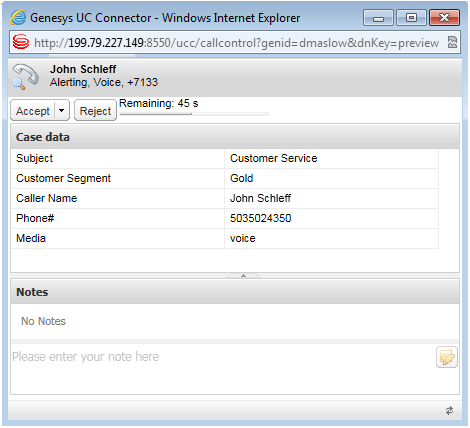This screenshot has width=470, height=428.
Task: Click the compatibility view icon in address bar
Action: click(452, 42)
